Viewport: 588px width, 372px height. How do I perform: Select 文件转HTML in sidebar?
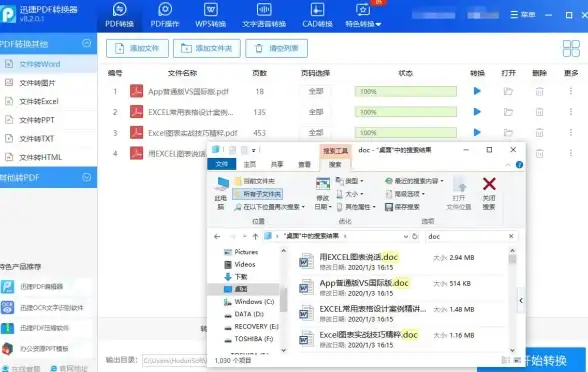pos(48,157)
